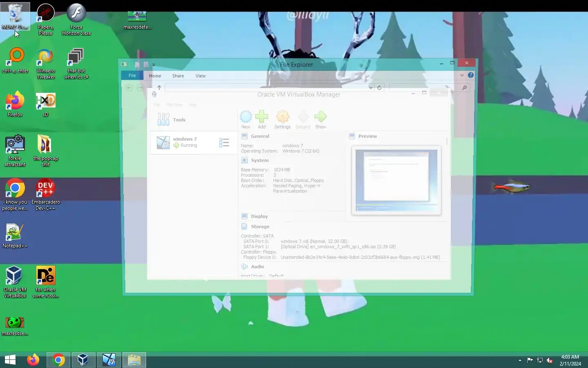Select the Firefox desktop shortcut
The height and width of the screenshot is (368, 588).
coord(15,104)
